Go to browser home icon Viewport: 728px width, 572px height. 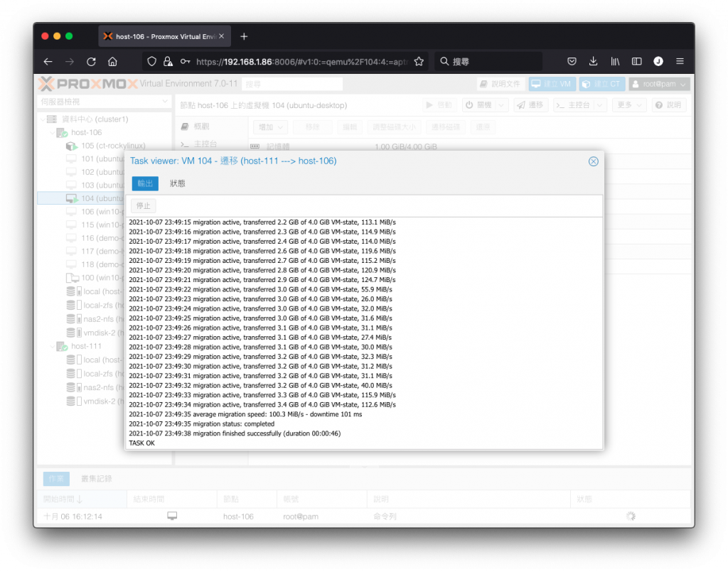[112, 62]
